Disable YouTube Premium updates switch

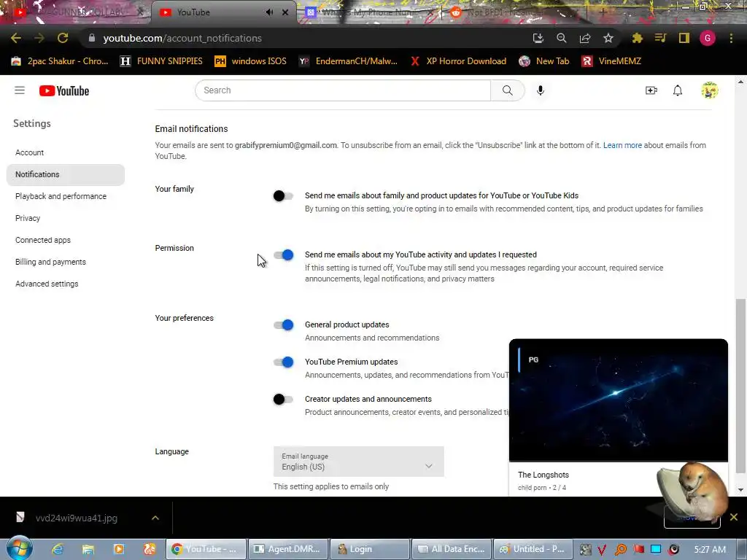[284, 362]
